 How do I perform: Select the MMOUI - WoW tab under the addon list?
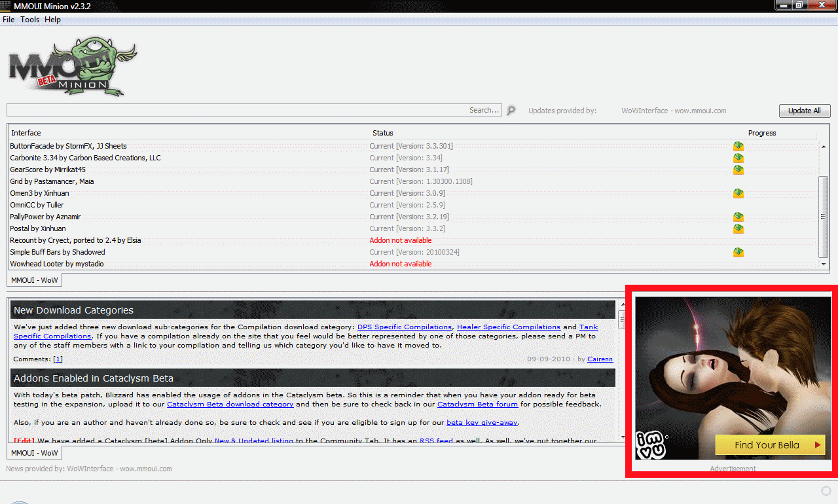[34, 280]
